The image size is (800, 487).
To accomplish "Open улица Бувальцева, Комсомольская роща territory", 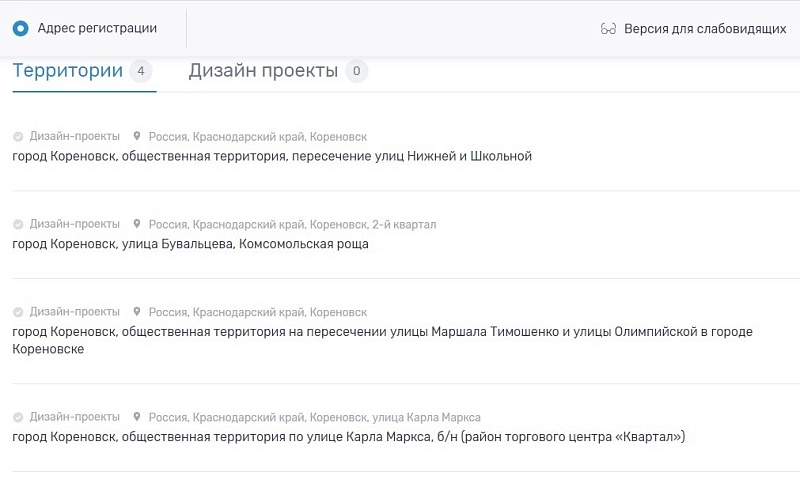I will [190, 244].
